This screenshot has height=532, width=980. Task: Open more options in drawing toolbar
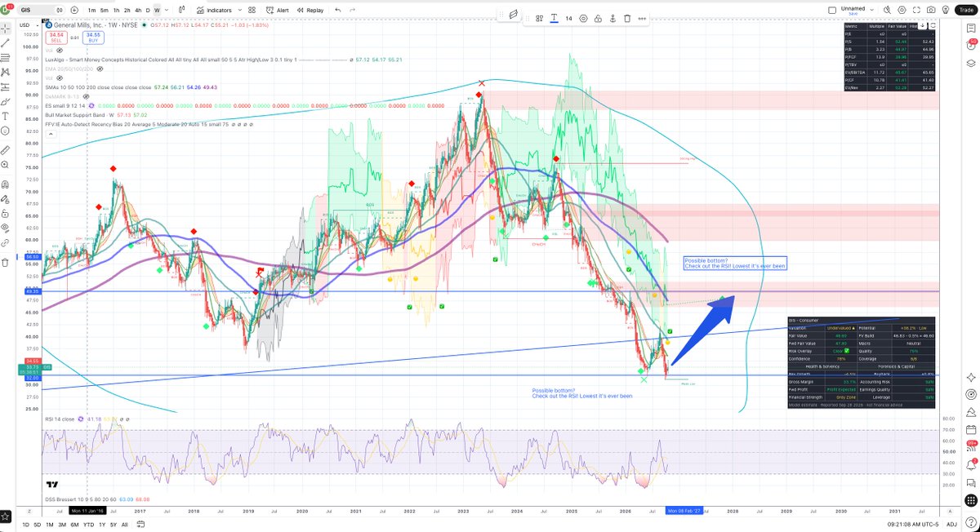642,18
